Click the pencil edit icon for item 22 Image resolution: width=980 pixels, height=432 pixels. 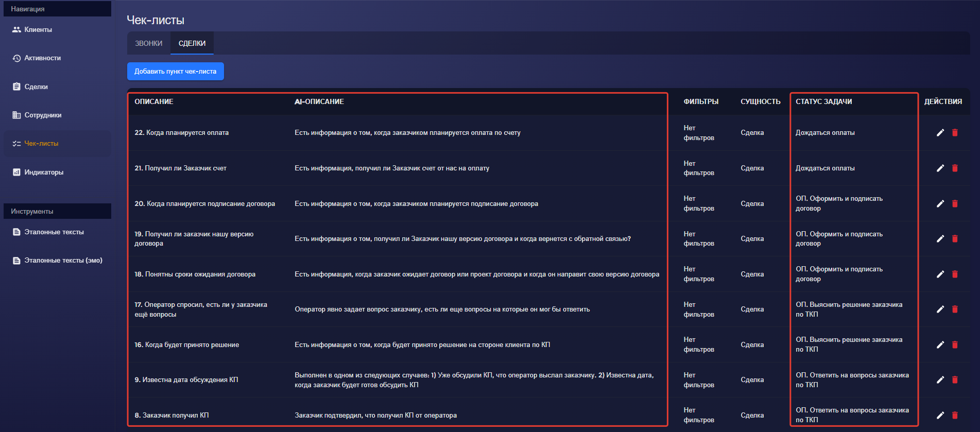pyautogui.click(x=940, y=133)
